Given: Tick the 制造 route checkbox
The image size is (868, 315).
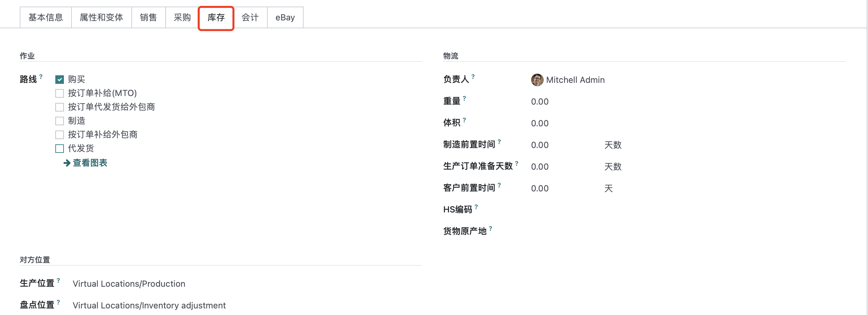Looking at the screenshot, I should point(60,121).
